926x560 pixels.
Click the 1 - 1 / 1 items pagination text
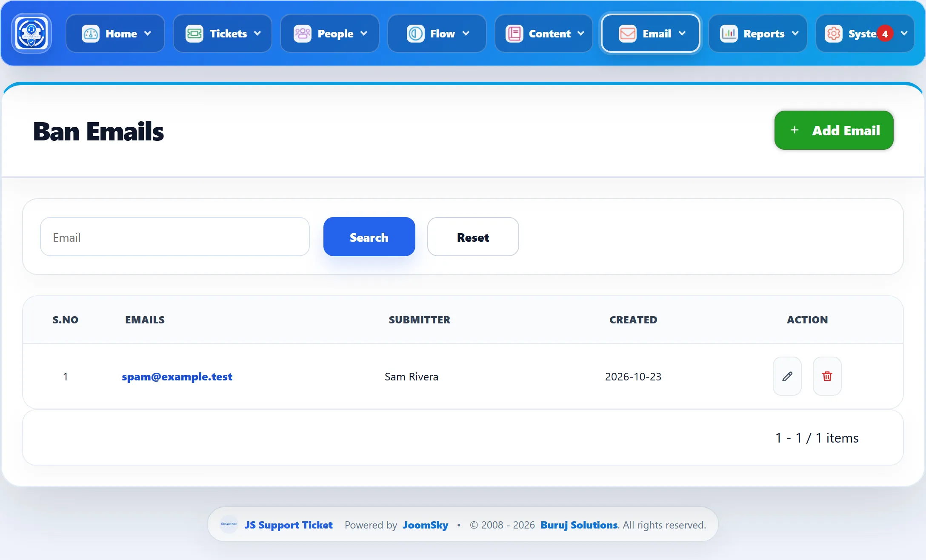[817, 437]
